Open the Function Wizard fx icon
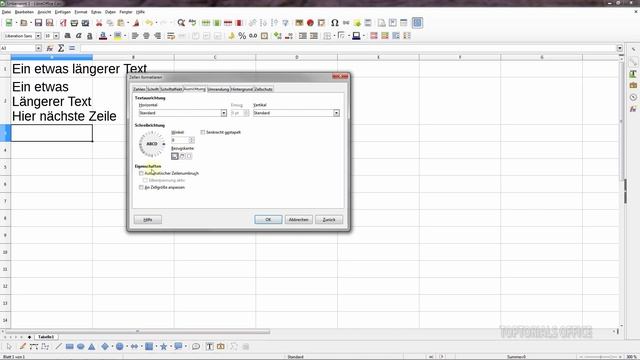 click(x=50, y=48)
